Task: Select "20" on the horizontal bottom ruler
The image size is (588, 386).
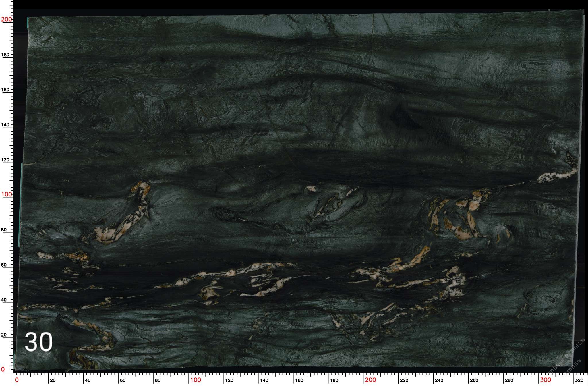Action: tap(53, 381)
